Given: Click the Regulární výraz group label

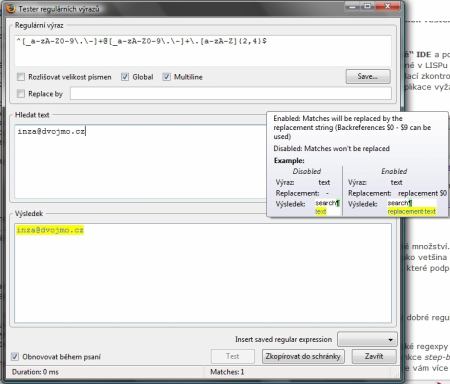Looking at the screenshot, I should point(39,25).
